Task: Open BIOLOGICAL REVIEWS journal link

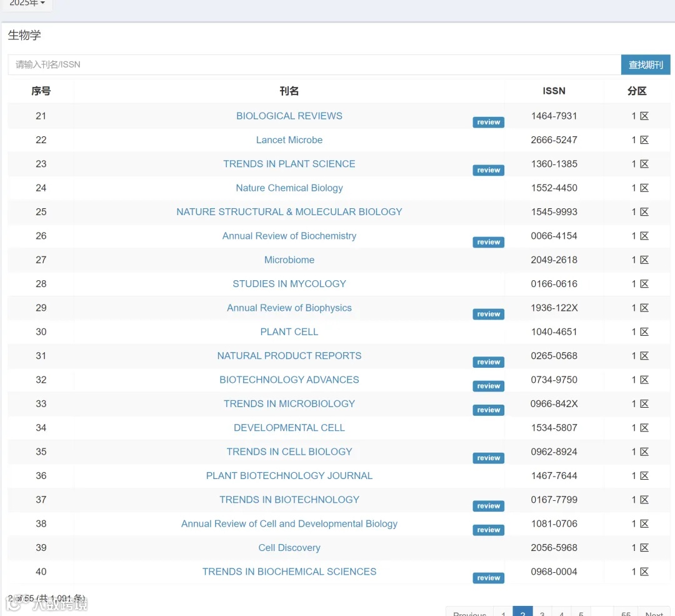Action: click(x=289, y=116)
